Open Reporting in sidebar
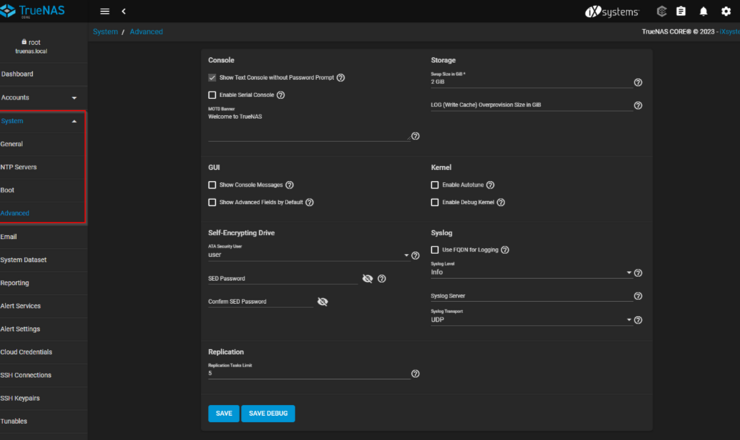740x440 pixels. pyautogui.click(x=43, y=283)
